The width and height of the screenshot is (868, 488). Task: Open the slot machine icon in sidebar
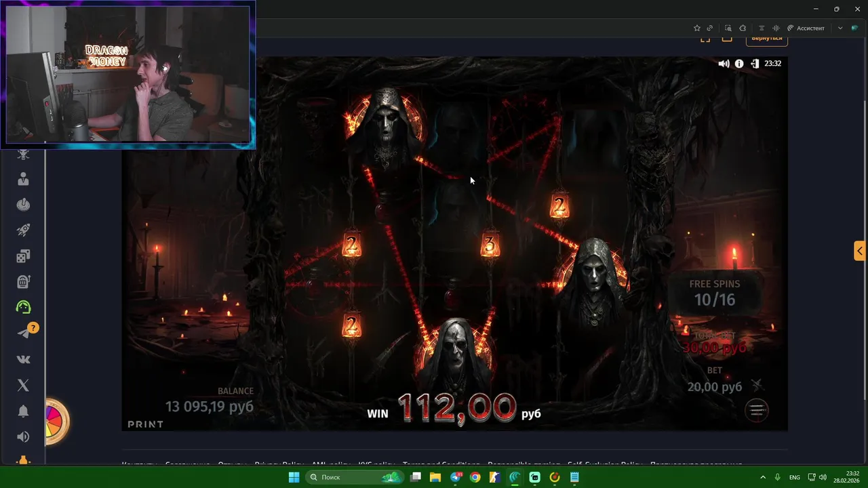click(x=24, y=282)
